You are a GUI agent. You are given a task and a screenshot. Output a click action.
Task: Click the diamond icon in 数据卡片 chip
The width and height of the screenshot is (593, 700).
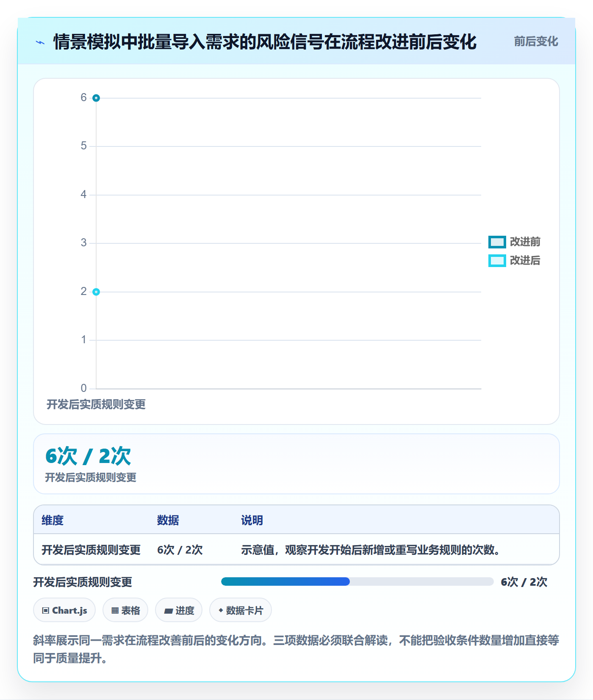[x=221, y=610]
